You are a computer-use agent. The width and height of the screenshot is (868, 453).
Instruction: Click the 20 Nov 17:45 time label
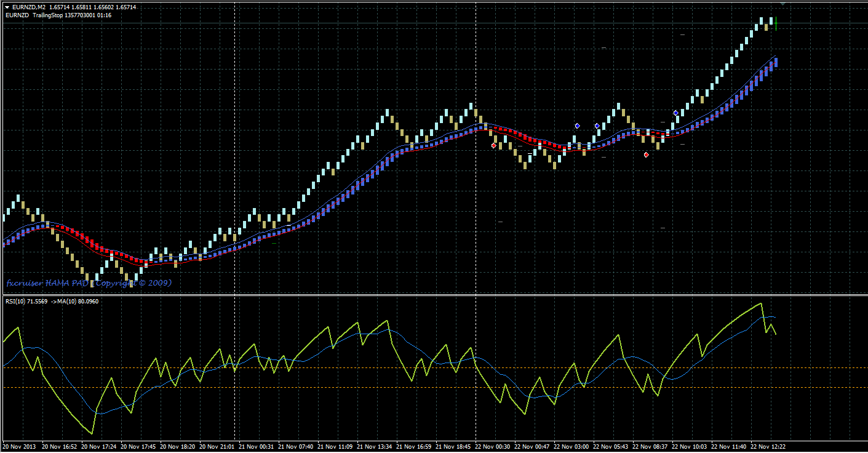(138, 446)
